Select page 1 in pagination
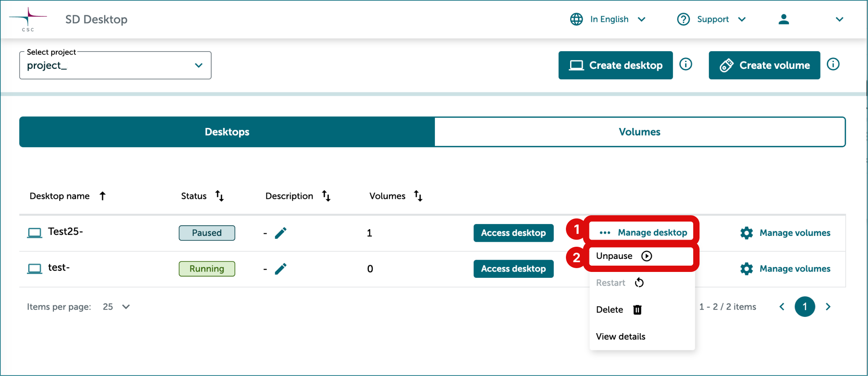 point(805,307)
